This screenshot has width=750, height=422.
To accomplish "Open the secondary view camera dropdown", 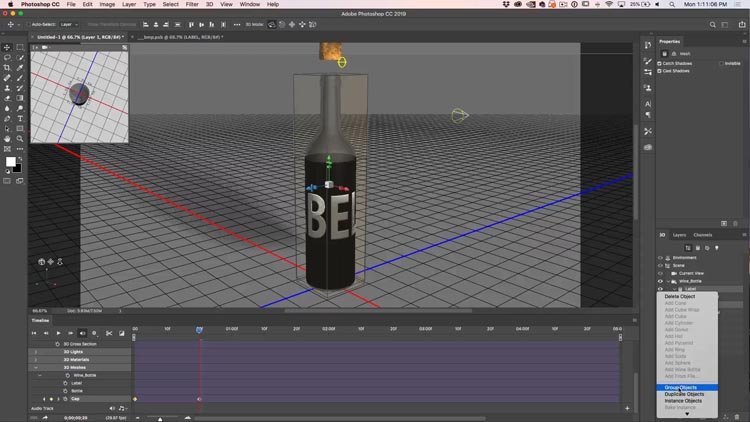I will pyautogui.click(x=45, y=47).
